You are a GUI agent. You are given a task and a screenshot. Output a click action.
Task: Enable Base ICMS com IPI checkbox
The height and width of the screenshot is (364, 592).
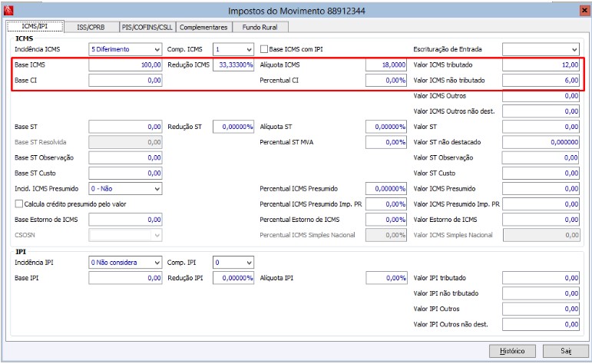pos(264,49)
